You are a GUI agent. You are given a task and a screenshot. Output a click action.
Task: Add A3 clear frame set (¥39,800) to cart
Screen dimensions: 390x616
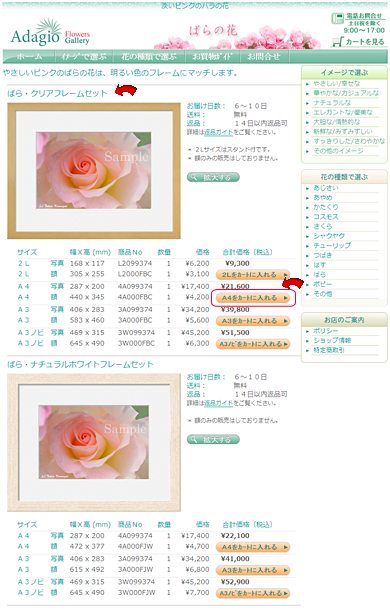(253, 321)
